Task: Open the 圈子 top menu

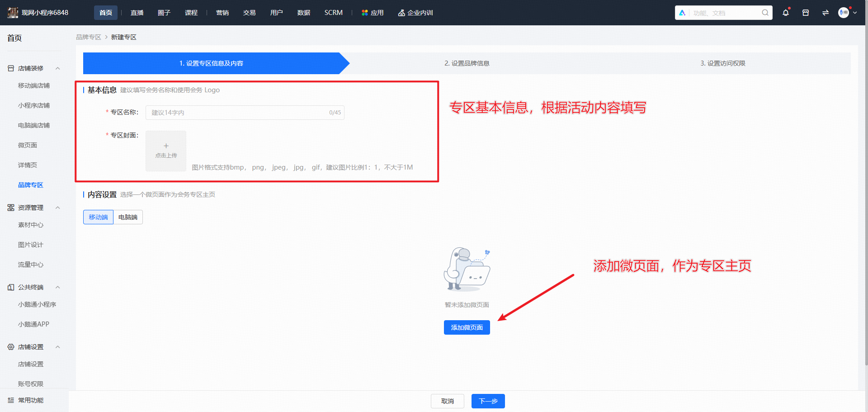Action: [x=164, y=13]
